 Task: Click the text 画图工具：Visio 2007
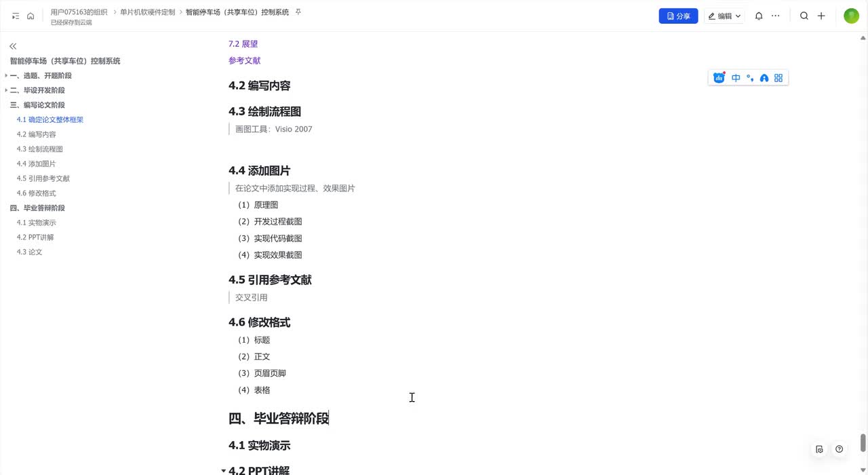[x=274, y=130]
